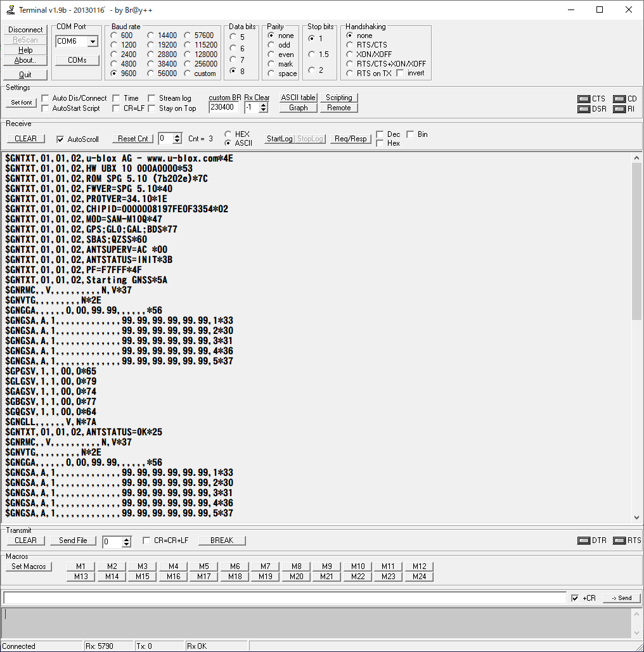Increase the transmit delay spinner
Image resolution: width=644 pixels, height=652 pixels.
tap(127, 539)
